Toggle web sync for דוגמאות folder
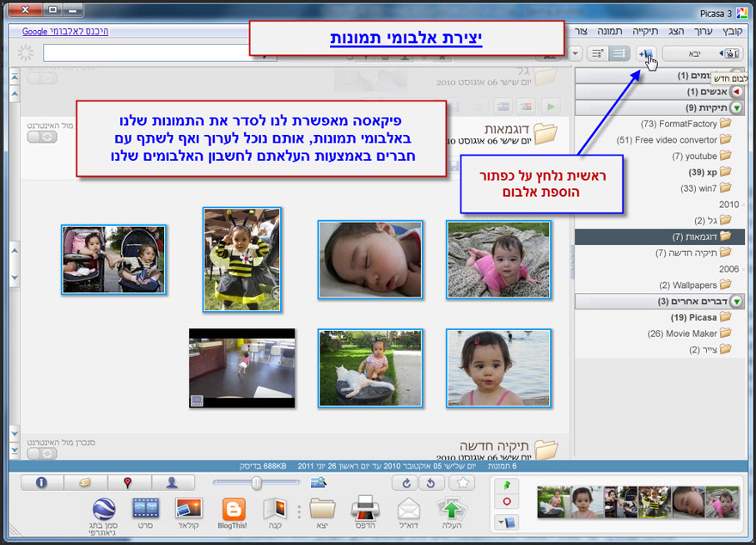756x545 pixels. [42, 137]
